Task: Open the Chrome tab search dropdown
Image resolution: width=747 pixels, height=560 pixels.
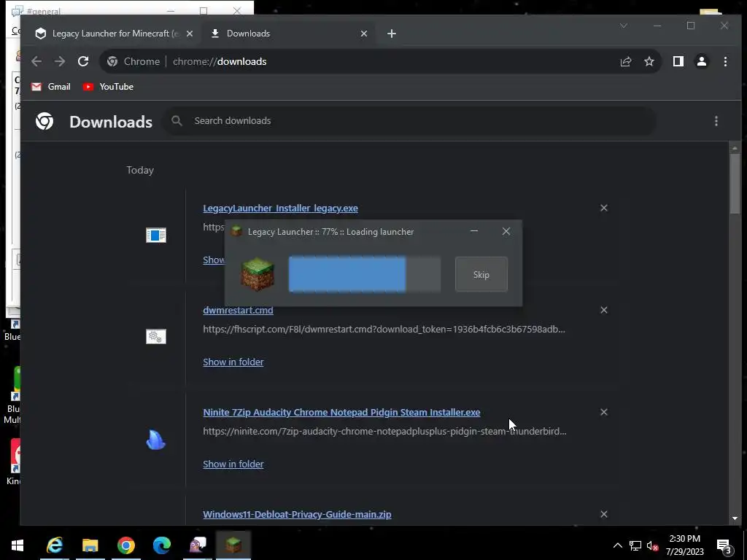Action: pyautogui.click(x=624, y=26)
